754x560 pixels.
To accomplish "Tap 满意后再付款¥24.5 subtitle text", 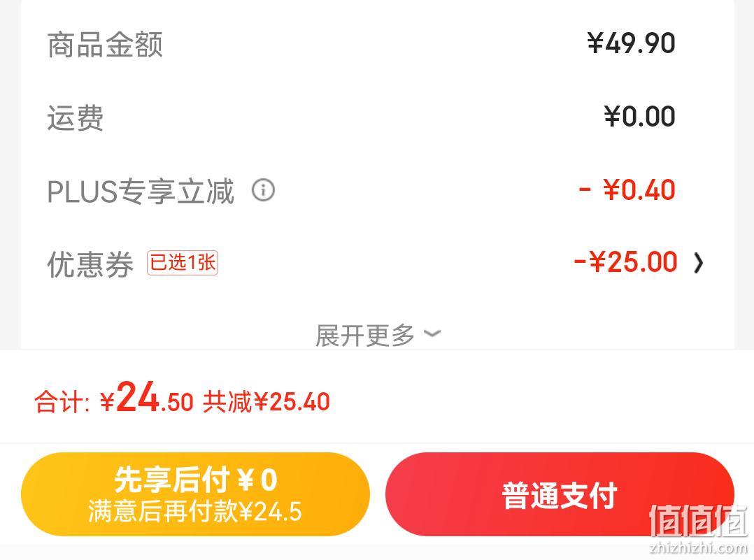I will pyautogui.click(x=195, y=512).
